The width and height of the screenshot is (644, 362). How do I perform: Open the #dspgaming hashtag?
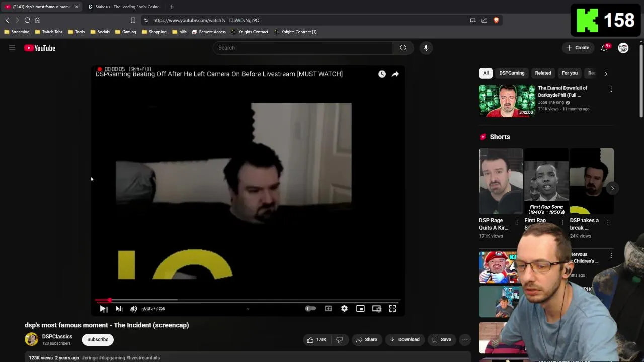[112, 358]
